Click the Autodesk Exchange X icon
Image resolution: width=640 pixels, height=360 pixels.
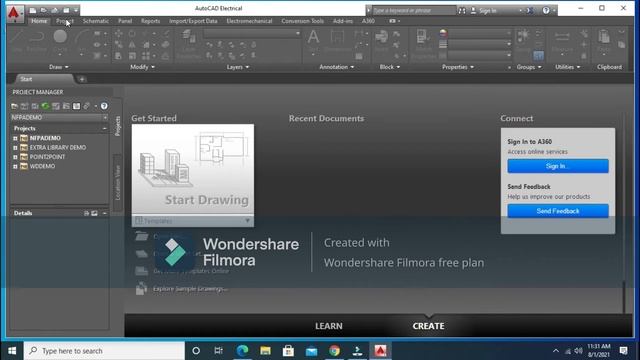tap(529, 11)
